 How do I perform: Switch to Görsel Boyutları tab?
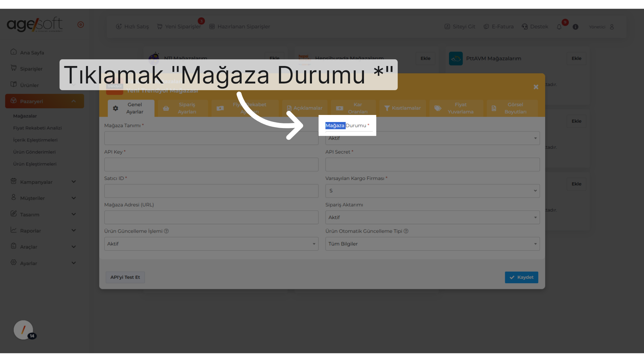pyautogui.click(x=512, y=108)
